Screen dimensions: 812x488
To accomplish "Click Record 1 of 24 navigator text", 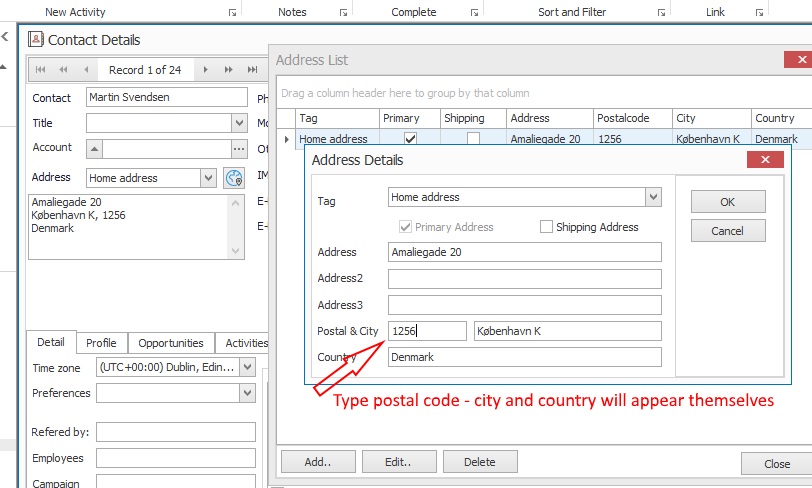I will pos(145,70).
